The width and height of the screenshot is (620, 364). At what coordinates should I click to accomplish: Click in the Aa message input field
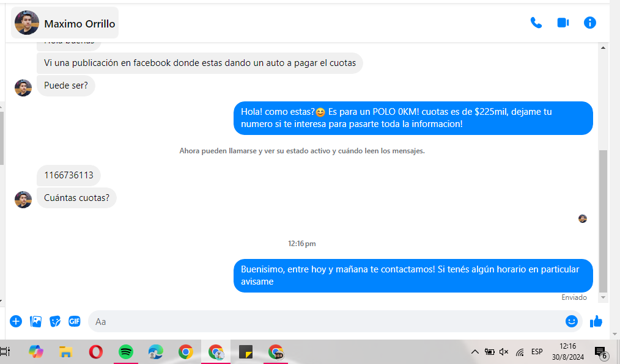[x=324, y=321]
